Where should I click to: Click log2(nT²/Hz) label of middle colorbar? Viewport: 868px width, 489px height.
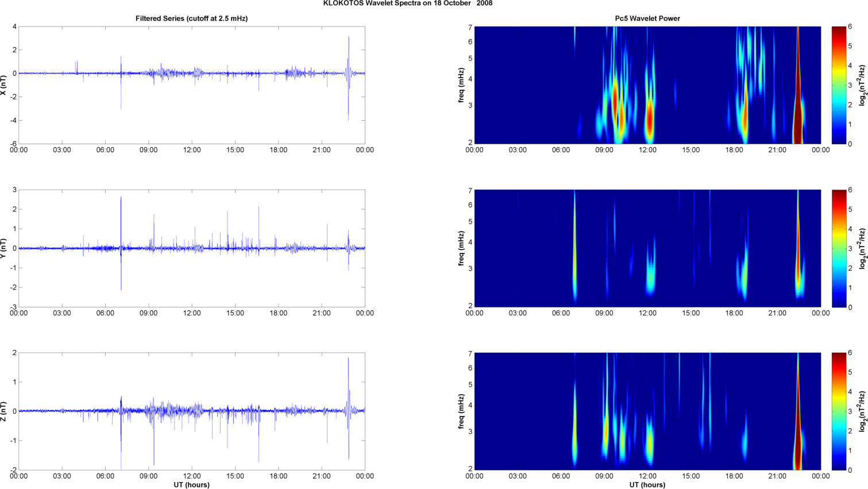pyautogui.click(x=863, y=248)
